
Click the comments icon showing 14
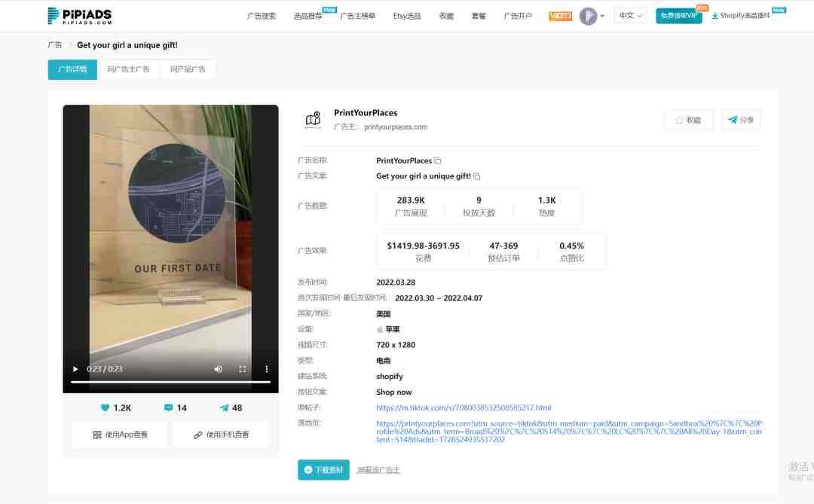(168, 408)
